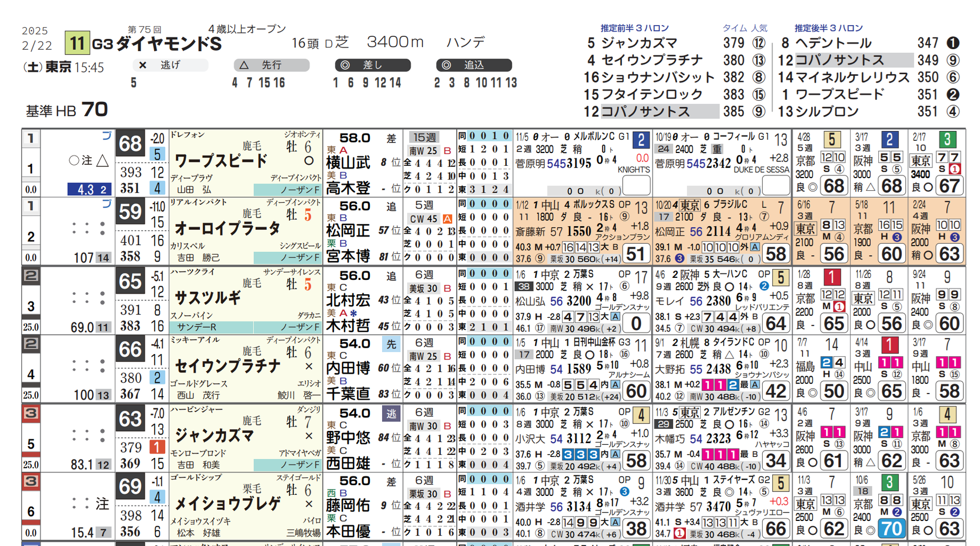Click the orange A badge beside CW 45

coord(447,219)
